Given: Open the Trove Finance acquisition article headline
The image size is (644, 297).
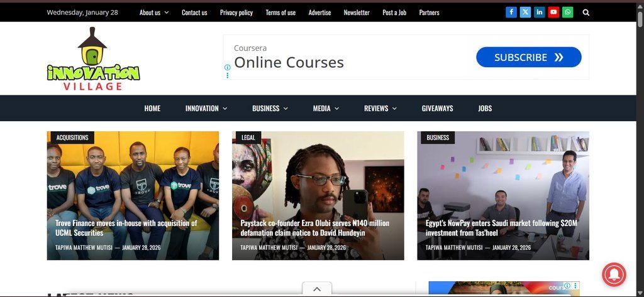Looking at the screenshot, I should pyautogui.click(x=126, y=228).
